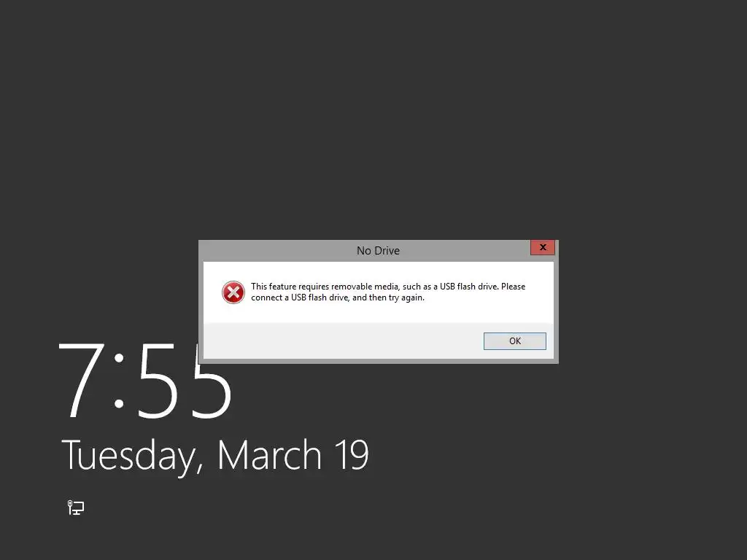This screenshot has height=560, width=747.
Task: Click the gray footer beside OK button
Action: click(x=343, y=341)
